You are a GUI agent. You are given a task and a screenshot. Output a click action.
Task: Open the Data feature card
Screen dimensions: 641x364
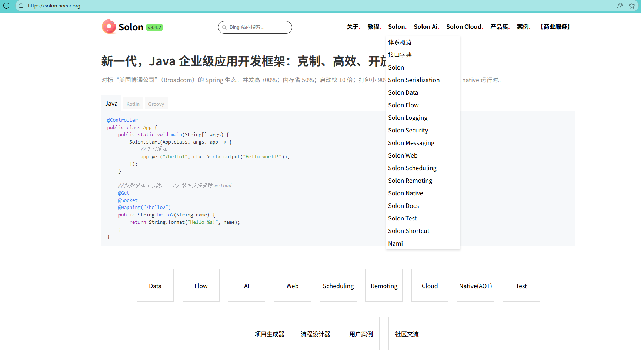[x=155, y=285]
